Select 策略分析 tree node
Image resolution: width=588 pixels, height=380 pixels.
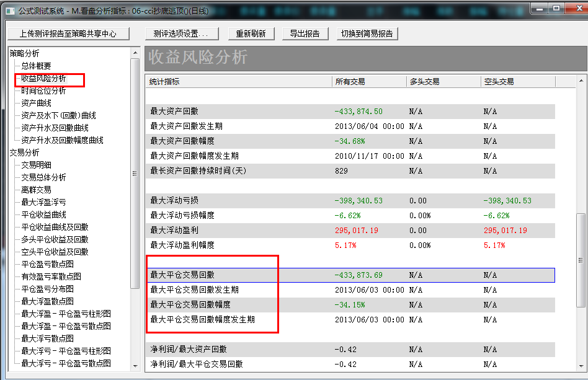tap(24, 53)
